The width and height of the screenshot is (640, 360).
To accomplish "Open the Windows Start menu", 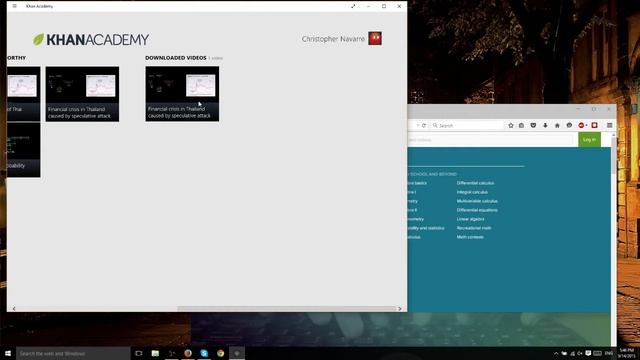I will pyautogui.click(x=8, y=353).
